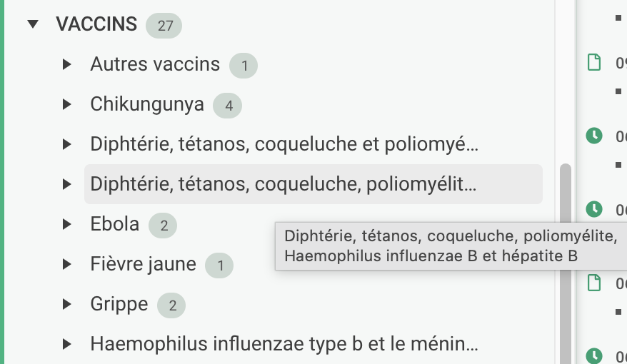Click the Ebola label text
This screenshot has height=364, width=627.
(x=115, y=225)
